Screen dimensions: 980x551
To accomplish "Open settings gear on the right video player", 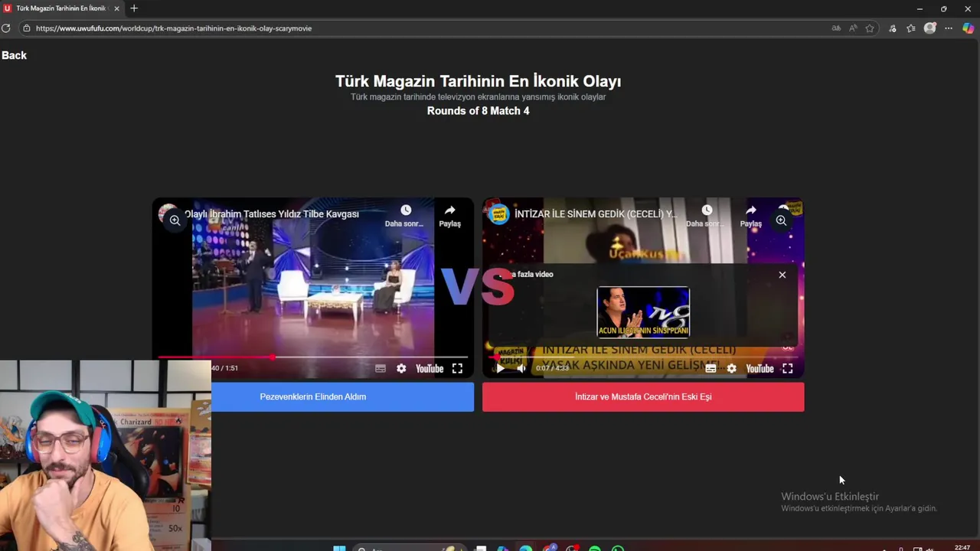I will [x=731, y=368].
